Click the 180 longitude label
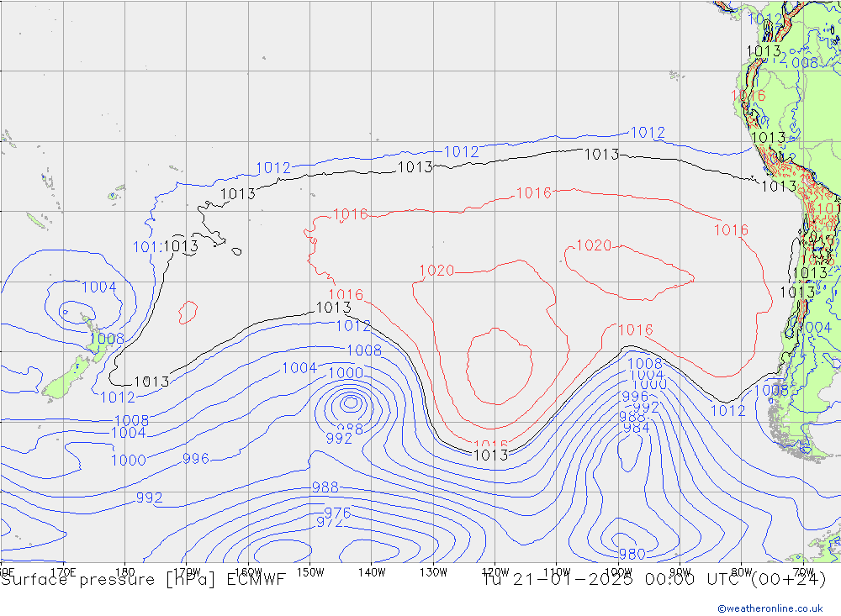The height and width of the screenshot is (616, 841). [x=125, y=571]
